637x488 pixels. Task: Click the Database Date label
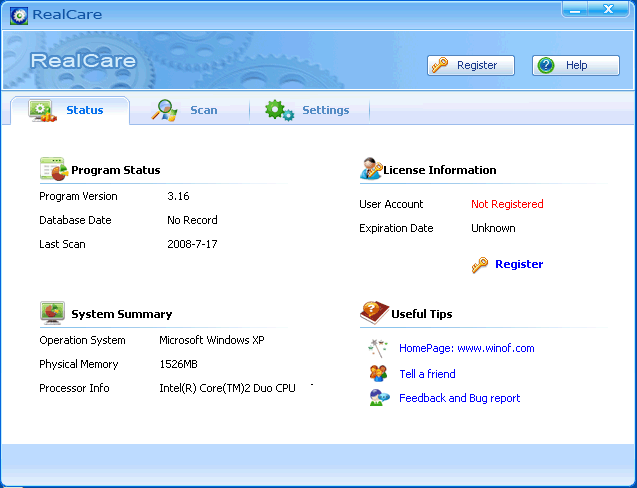click(75, 220)
